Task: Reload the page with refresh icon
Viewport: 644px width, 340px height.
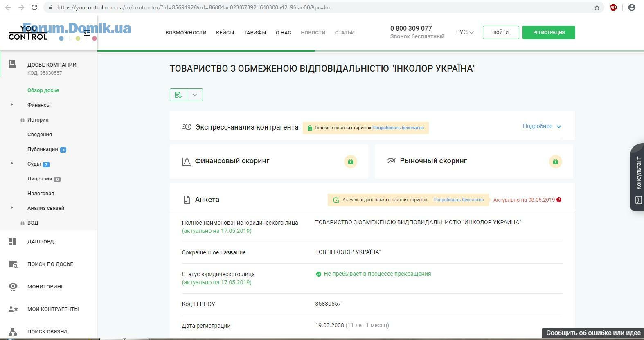Action: [x=34, y=7]
